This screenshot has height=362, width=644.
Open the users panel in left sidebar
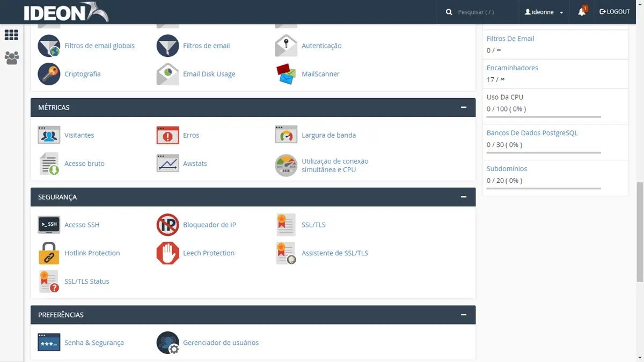(x=11, y=58)
